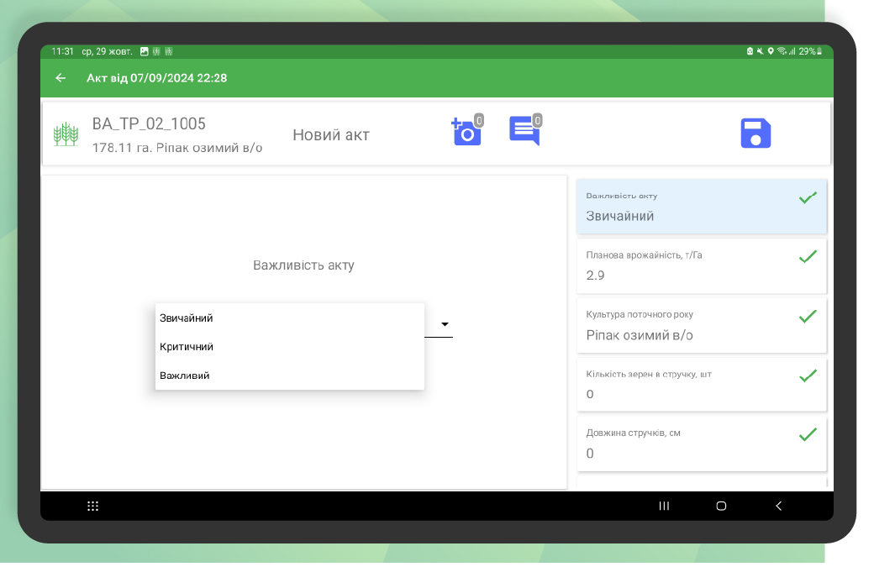Click the wheat crop field icon
874x588 pixels.
(x=66, y=134)
